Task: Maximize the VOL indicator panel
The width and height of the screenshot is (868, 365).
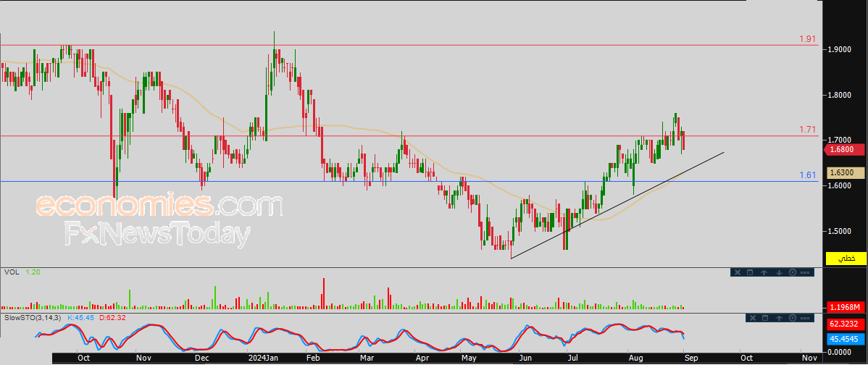Action: pos(750,272)
